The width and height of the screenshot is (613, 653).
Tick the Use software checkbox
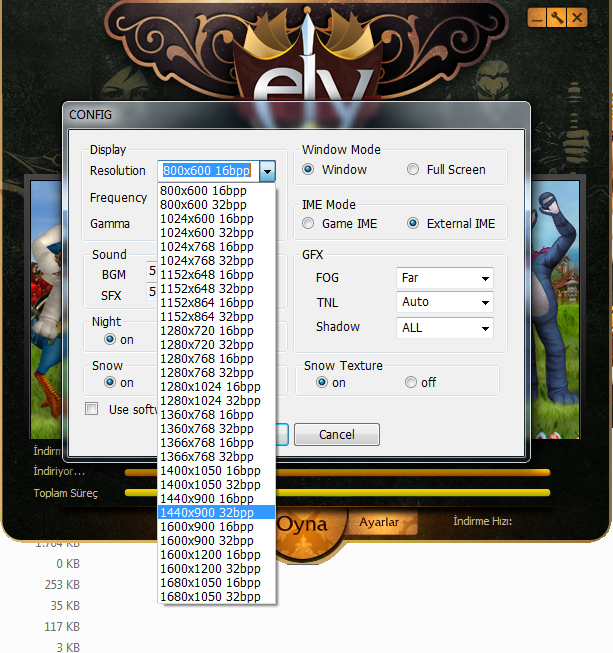(x=92, y=409)
